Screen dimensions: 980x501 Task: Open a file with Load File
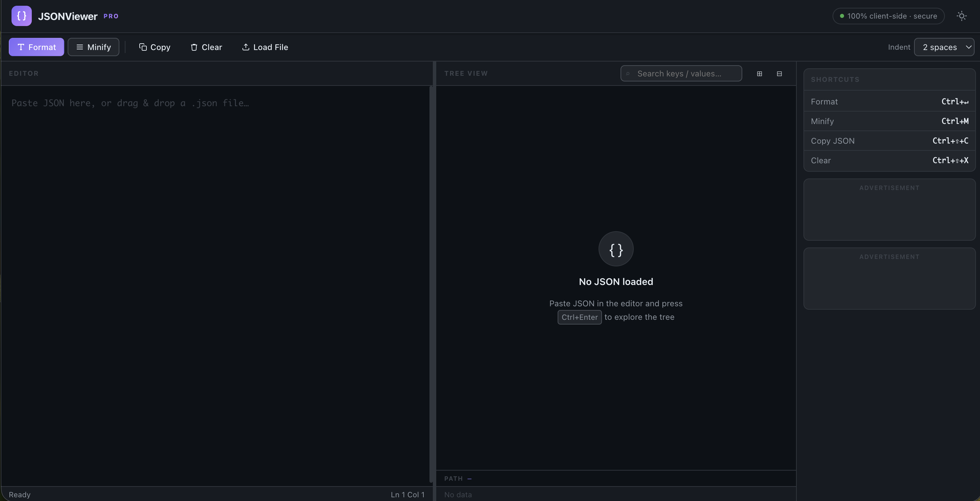[265, 47]
